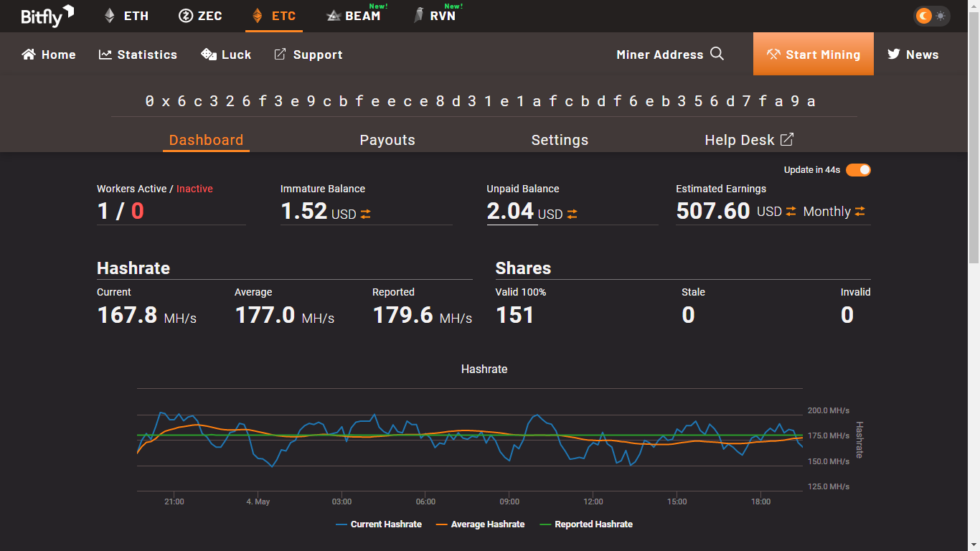Click the Support external-link icon
This screenshot has width=980, height=551.
pos(281,55)
